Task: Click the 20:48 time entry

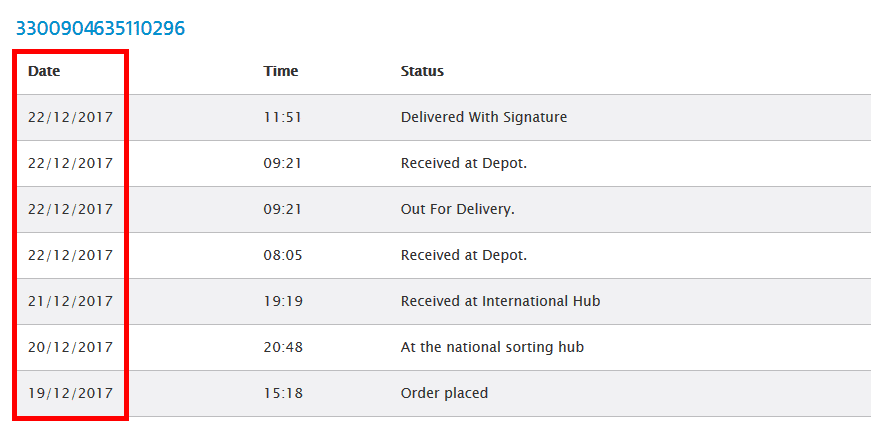Action: 283,347
